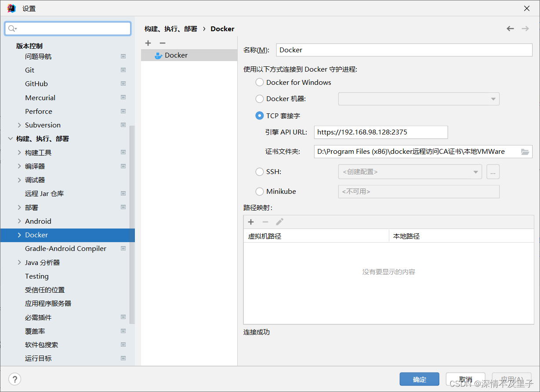Image resolution: width=540 pixels, height=392 pixels.
Task: Click the project-level icon beside 必需插件
Action: point(123,317)
